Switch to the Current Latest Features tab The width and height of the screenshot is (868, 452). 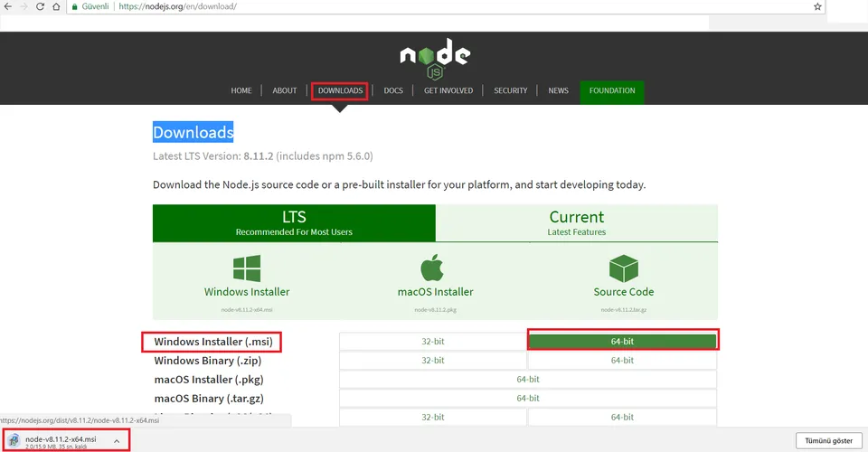point(577,223)
